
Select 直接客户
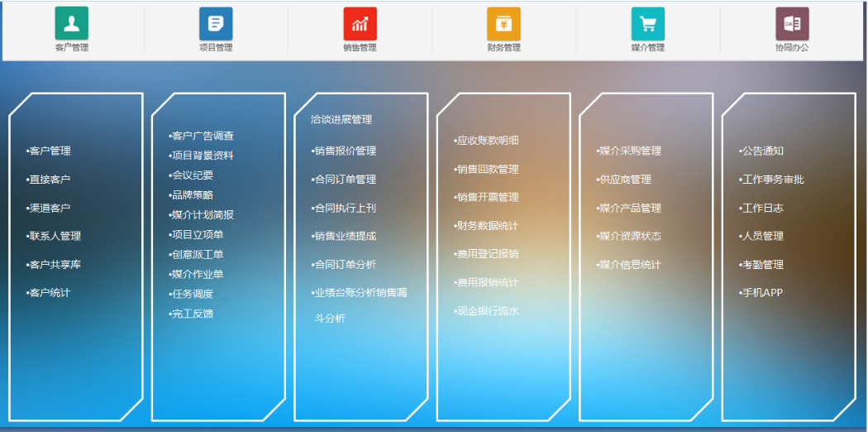click(x=48, y=180)
